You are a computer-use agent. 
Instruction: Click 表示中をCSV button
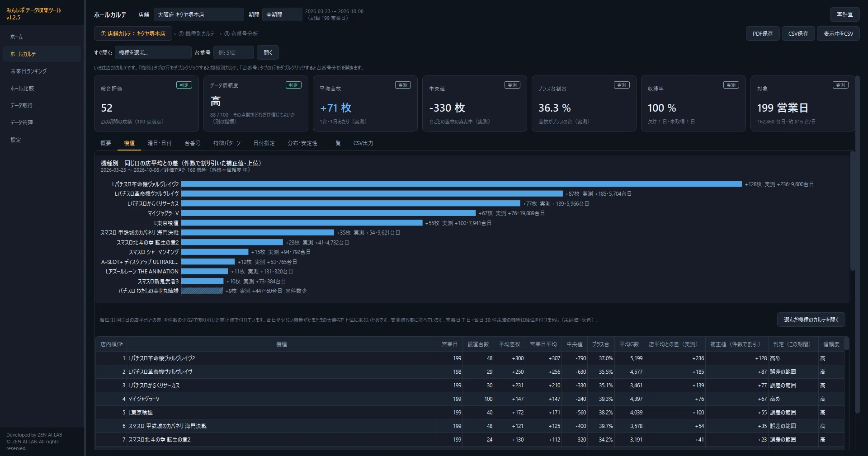838,33
